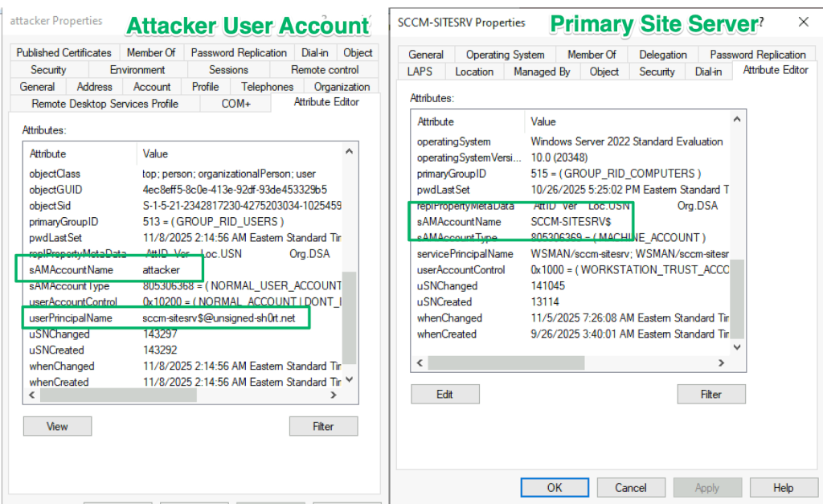Select the Delegation tab
823x504 pixels.
pyautogui.click(x=662, y=55)
